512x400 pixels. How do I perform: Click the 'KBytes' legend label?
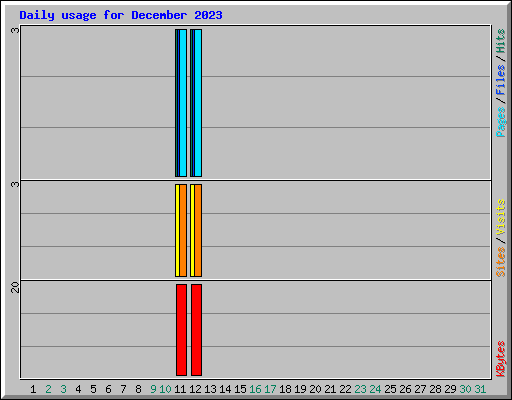coord(501,359)
